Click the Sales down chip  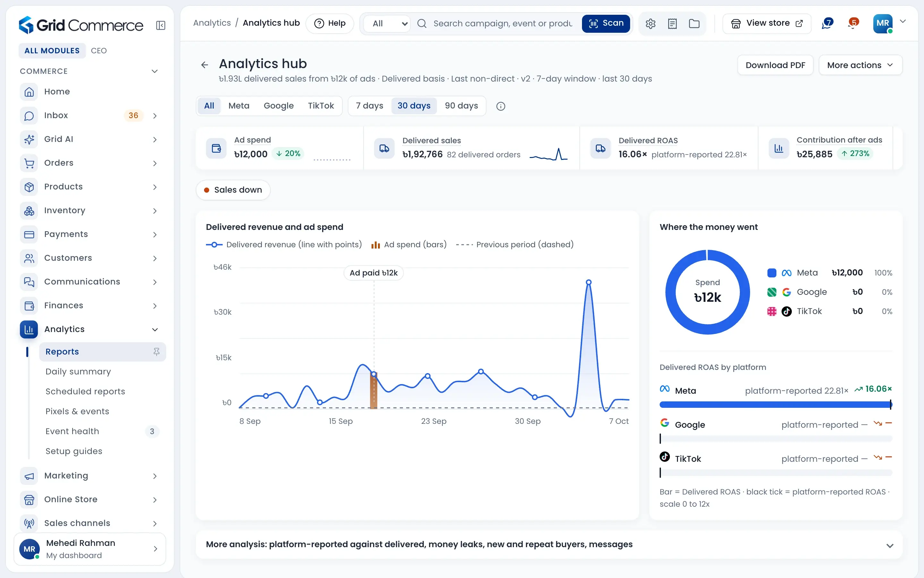[x=233, y=190]
